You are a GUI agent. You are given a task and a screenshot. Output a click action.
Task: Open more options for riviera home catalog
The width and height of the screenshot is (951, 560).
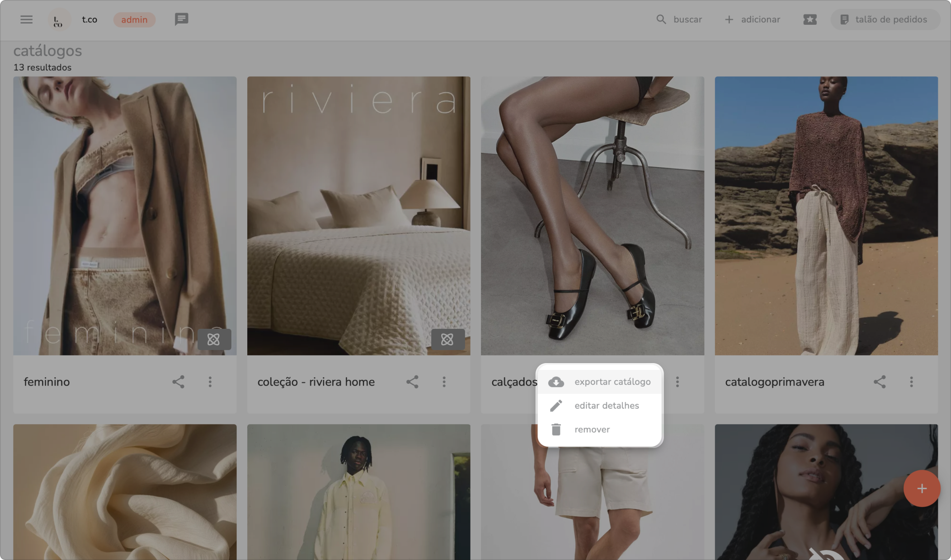444,382
